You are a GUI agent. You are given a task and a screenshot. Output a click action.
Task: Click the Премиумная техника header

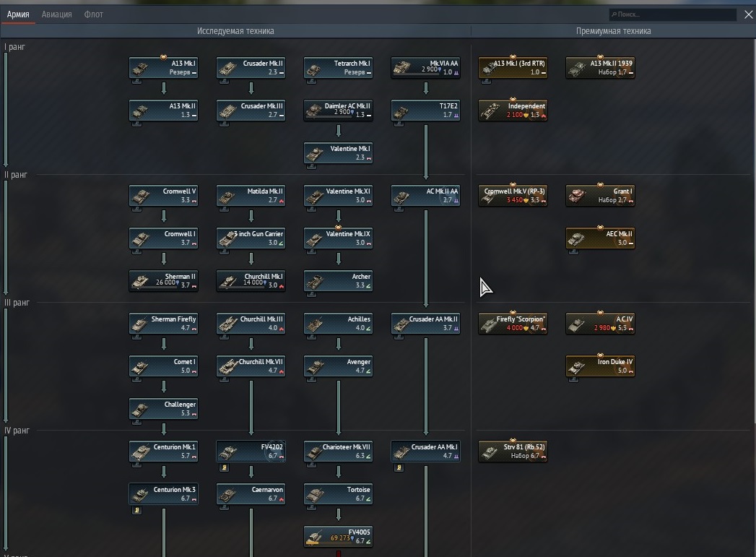pyautogui.click(x=613, y=31)
